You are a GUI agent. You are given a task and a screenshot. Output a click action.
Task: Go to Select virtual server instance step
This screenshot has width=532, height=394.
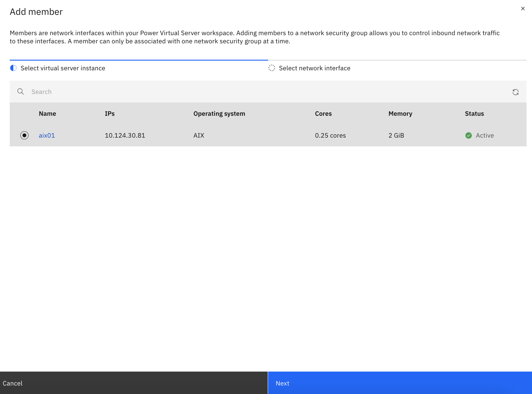pyautogui.click(x=63, y=68)
